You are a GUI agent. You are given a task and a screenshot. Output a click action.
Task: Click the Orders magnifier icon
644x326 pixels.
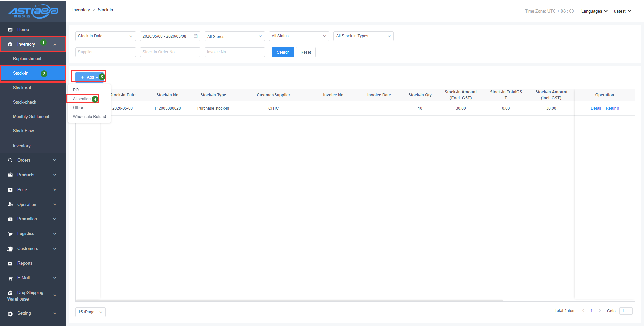click(10, 160)
